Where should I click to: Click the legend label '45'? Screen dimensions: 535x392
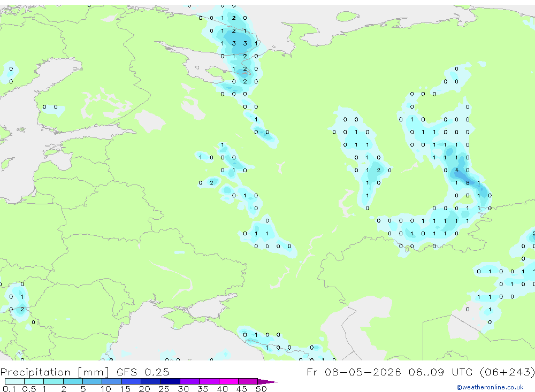[x=242, y=389]
